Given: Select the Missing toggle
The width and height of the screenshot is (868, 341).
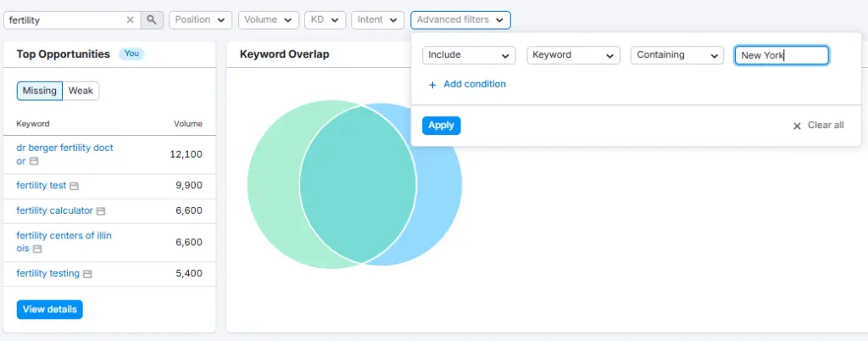Looking at the screenshot, I should [x=40, y=91].
